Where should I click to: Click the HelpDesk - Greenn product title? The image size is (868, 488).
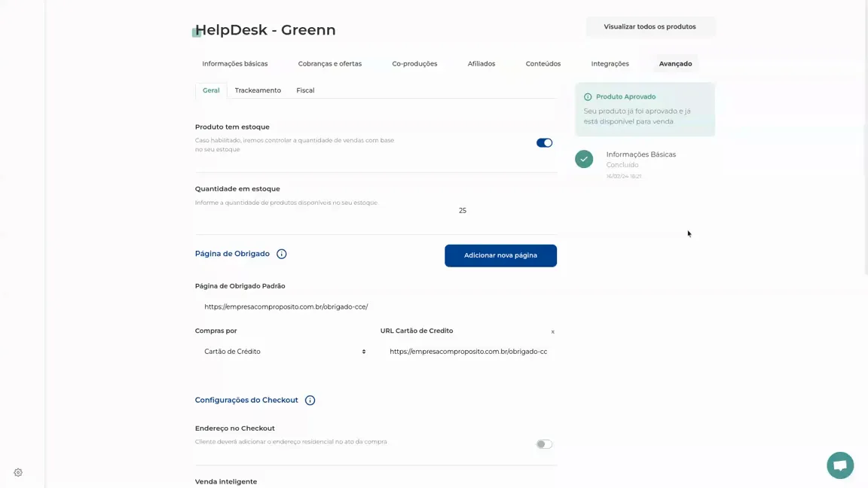pyautogui.click(x=265, y=30)
